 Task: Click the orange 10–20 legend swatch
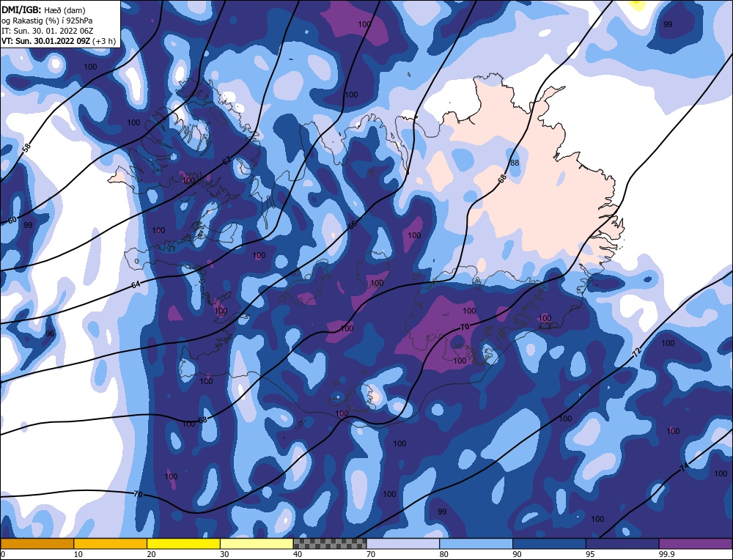(x=111, y=543)
